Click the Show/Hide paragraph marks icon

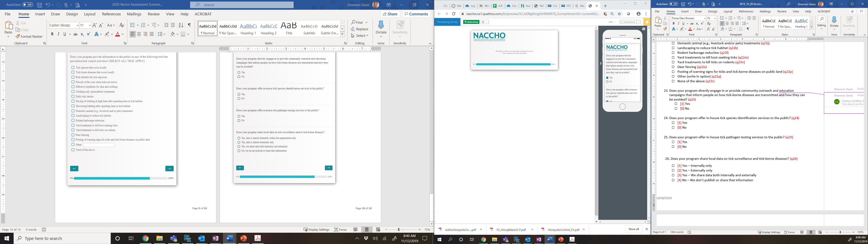point(189,25)
